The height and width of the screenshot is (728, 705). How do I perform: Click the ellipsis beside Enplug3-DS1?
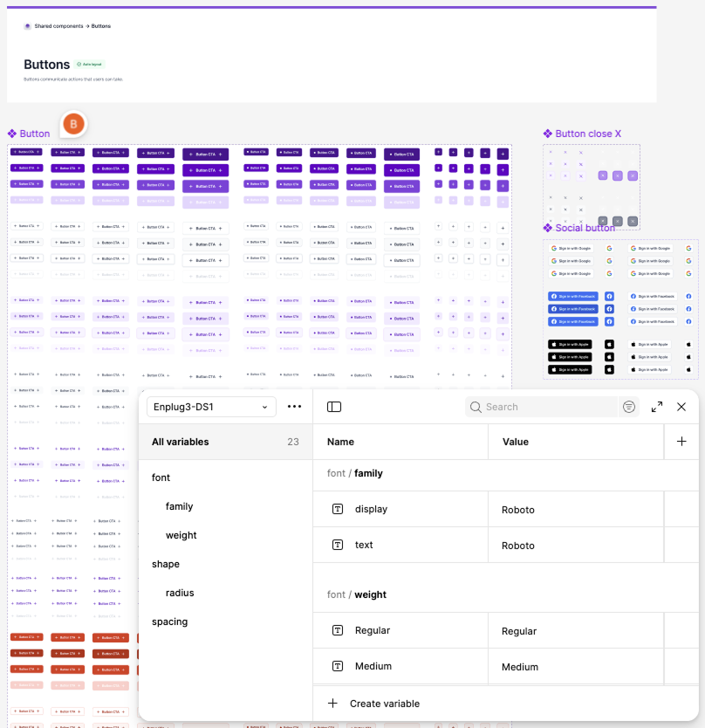click(294, 407)
